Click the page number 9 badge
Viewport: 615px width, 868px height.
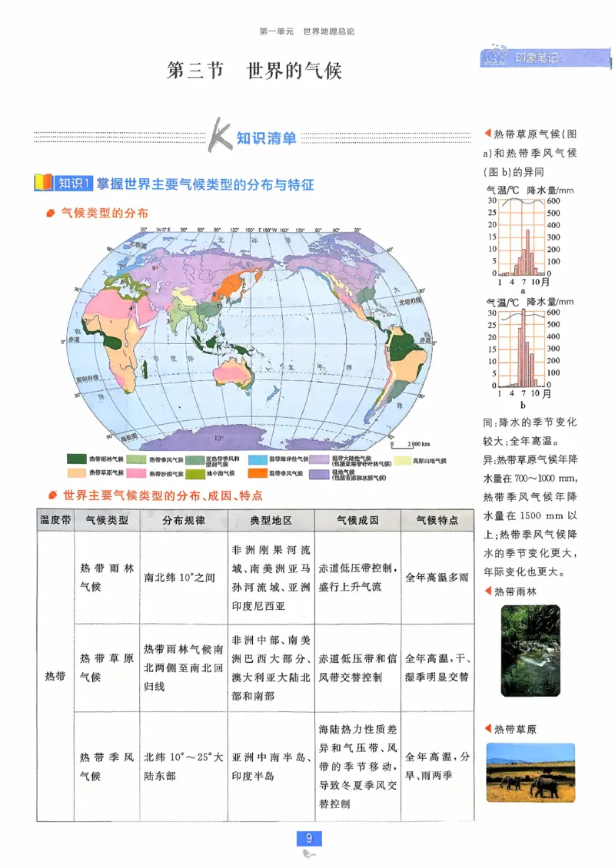point(307,839)
